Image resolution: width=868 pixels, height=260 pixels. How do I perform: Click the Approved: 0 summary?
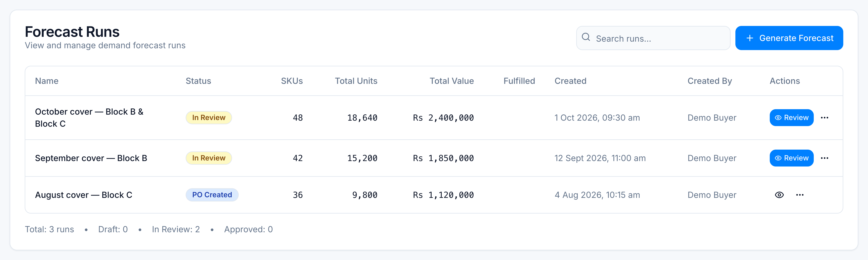tap(248, 229)
